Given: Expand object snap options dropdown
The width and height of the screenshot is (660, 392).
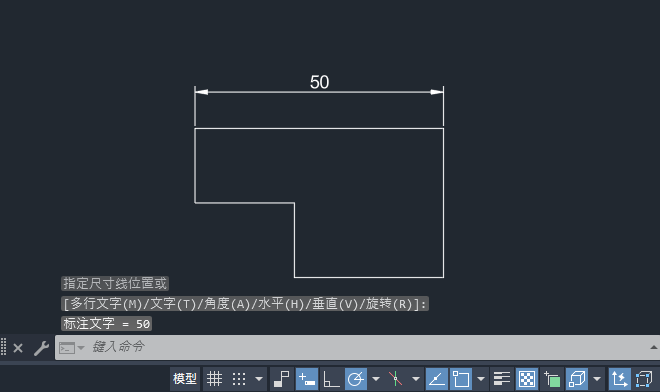Looking at the screenshot, I should click(x=481, y=379).
